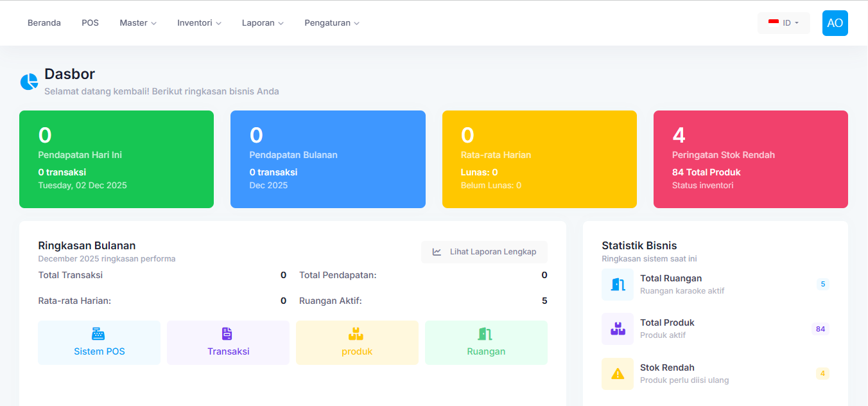Expand the Laporan menu chevron

(281, 23)
